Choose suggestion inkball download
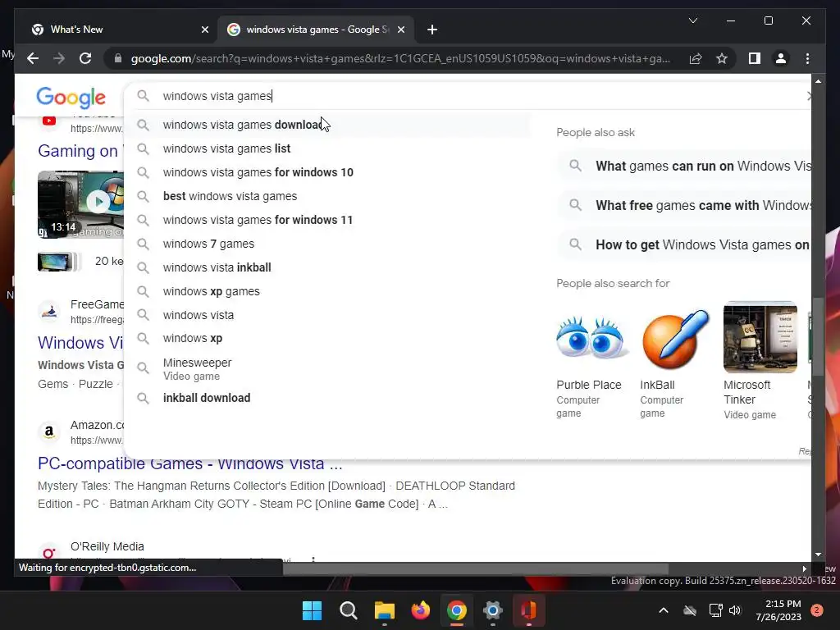The width and height of the screenshot is (840, 630). tap(328, 398)
